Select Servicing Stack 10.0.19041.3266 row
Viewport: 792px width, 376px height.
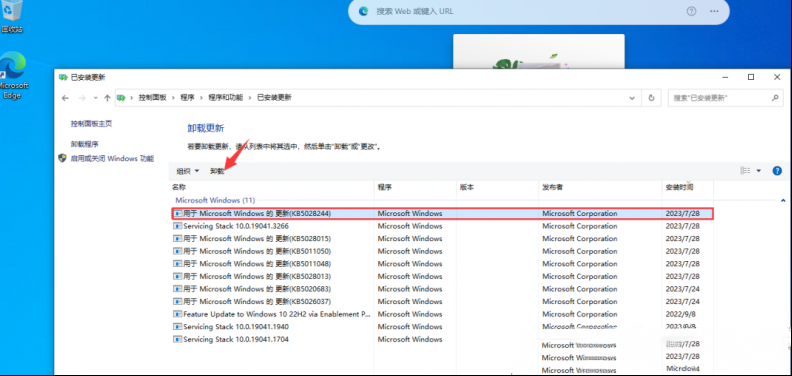442,226
